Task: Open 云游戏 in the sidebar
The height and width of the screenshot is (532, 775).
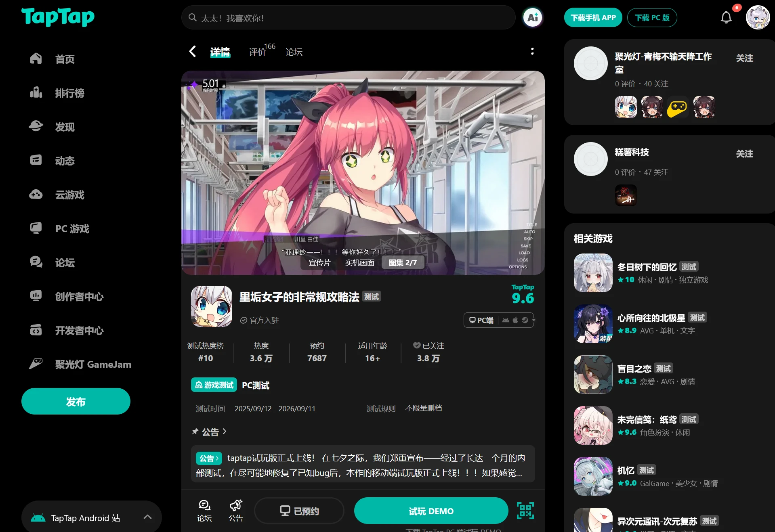Action: [70, 195]
